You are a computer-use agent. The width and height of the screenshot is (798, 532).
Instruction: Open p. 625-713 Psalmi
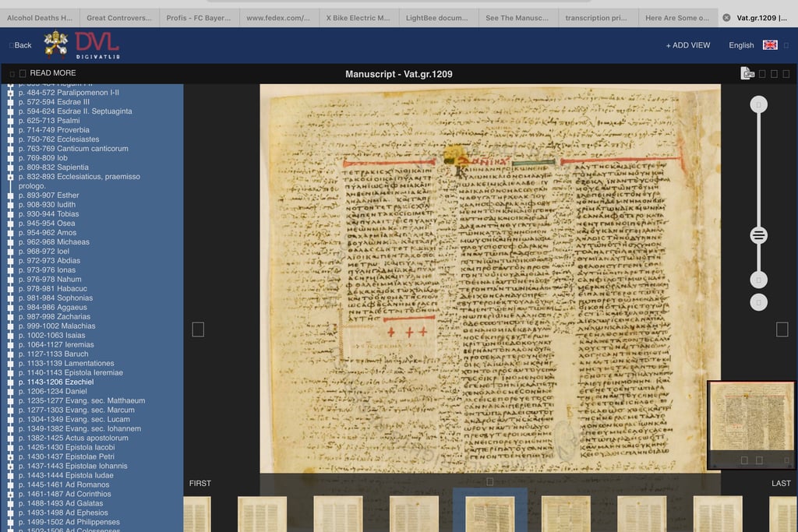pos(49,121)
